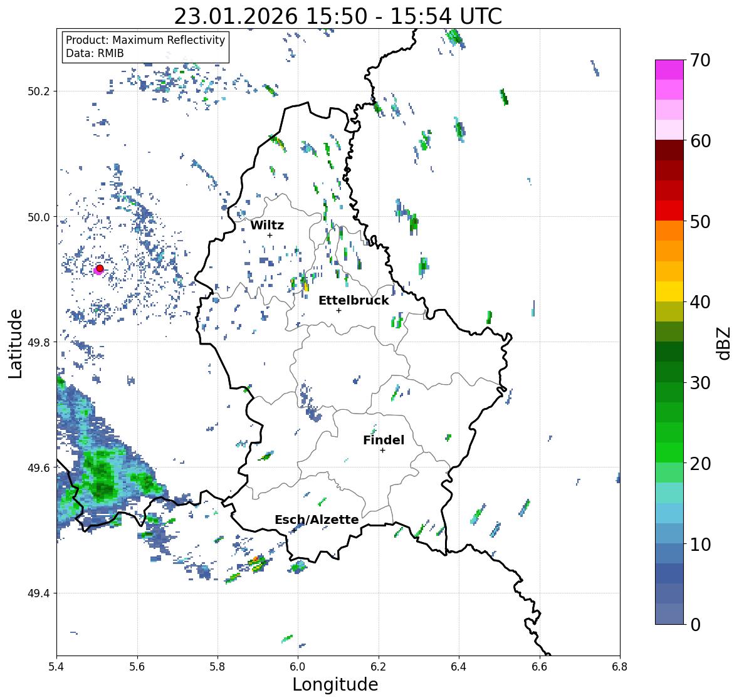Screen dimensions: 739x700
Task: Click the colorbar tick value 70
Action: click(x=700, y=60)
